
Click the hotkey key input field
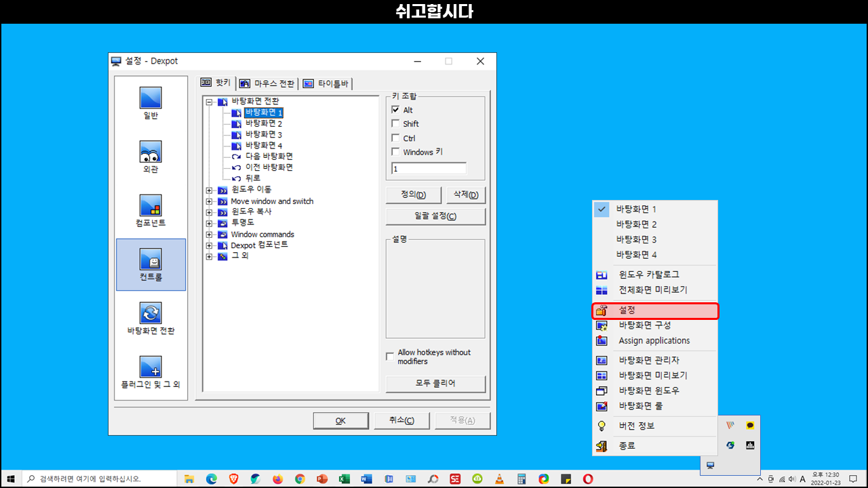[x=429, y=169]
